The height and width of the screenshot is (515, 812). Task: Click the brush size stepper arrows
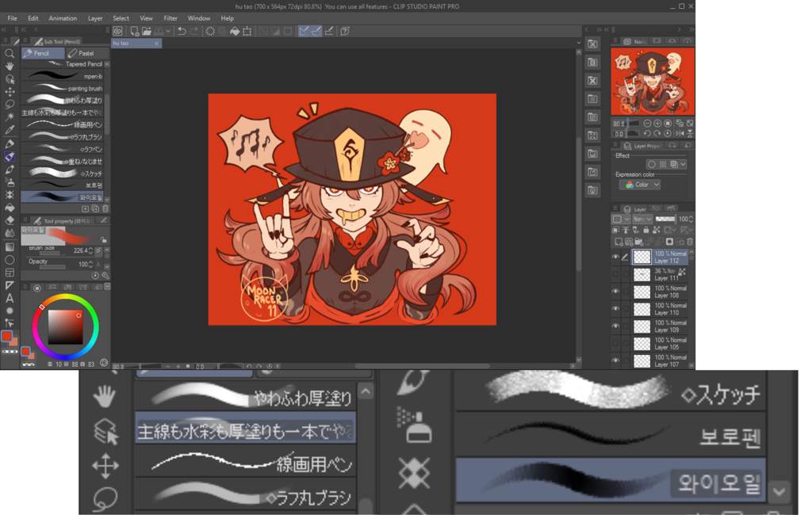(x=91, y=250)
